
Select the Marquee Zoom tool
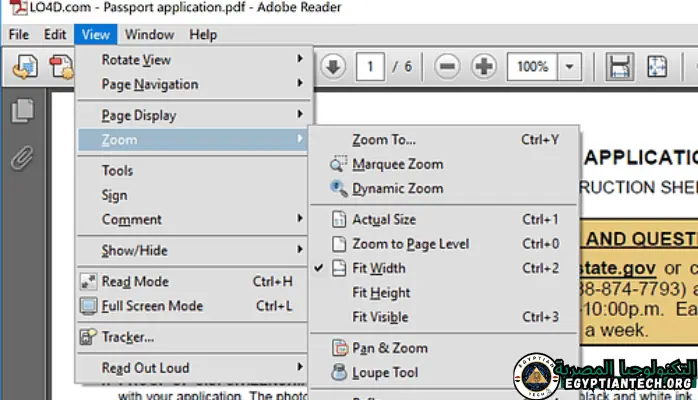pyautogui.click(x=444, y=164)
